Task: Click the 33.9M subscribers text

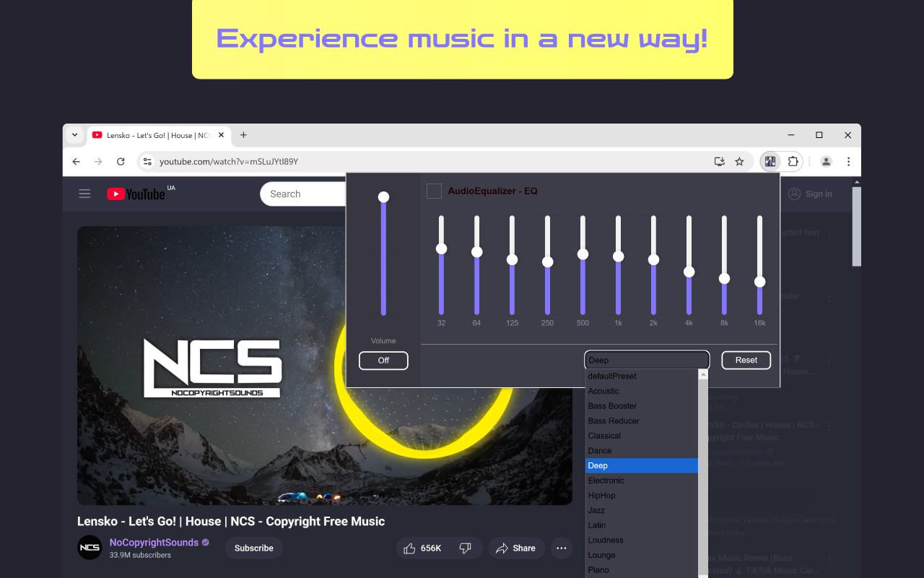Action: (x=140, y=556)
